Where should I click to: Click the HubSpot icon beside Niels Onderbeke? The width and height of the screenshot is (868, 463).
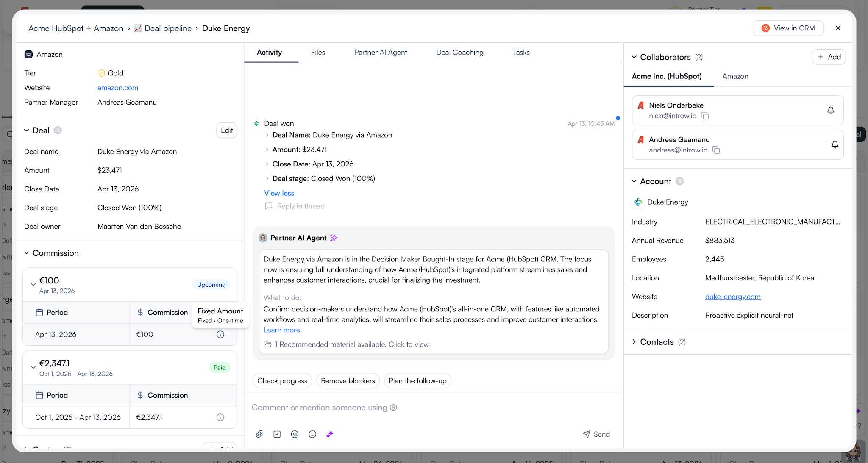(641, 105)
